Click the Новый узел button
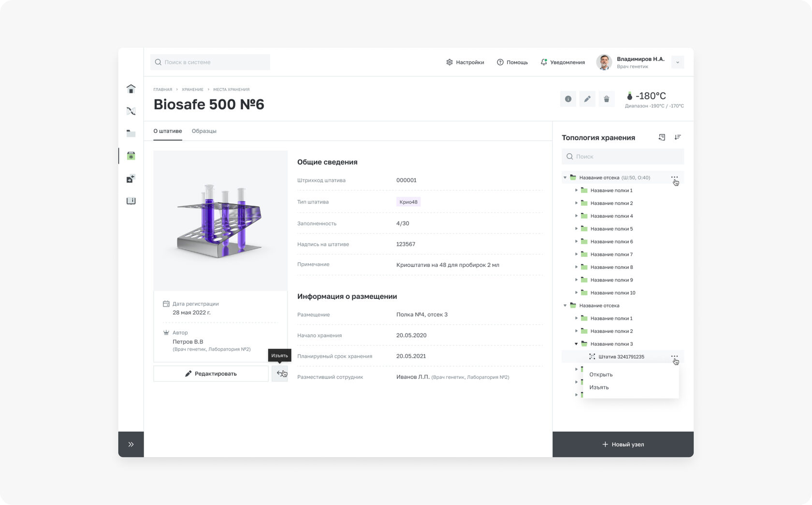The image size is (812, 505). (x=623, y=444)
